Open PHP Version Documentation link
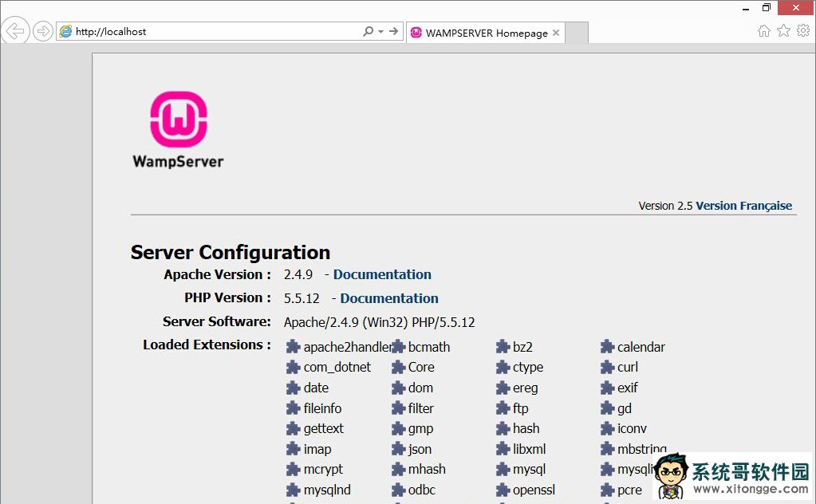 pos(389,298)
